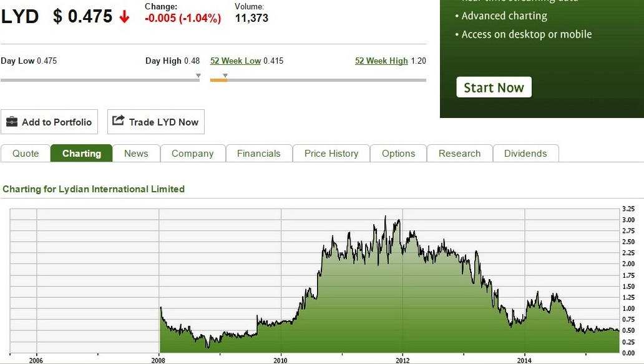
Task: Click the Add to Portfolio button
Action: tap(49, 122)
